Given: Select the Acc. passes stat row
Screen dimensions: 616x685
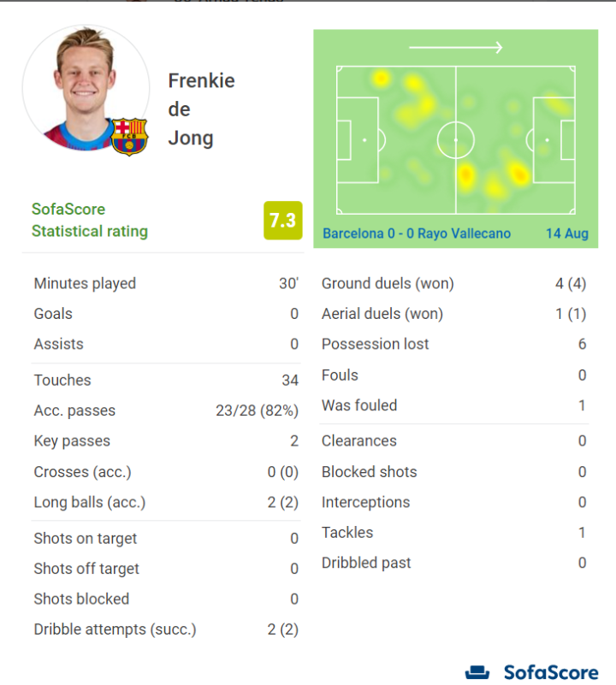Looking at the screenshot, I should tap(166, 410).
